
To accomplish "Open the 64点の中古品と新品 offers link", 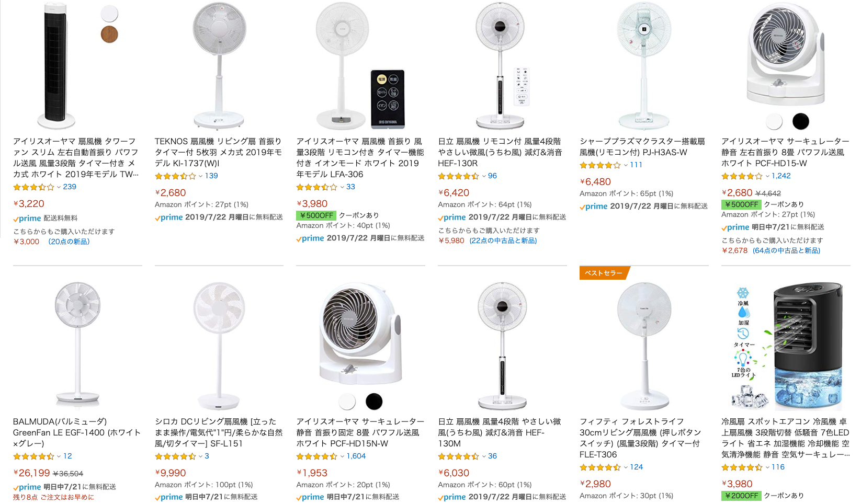I will (x=787, y=250).
